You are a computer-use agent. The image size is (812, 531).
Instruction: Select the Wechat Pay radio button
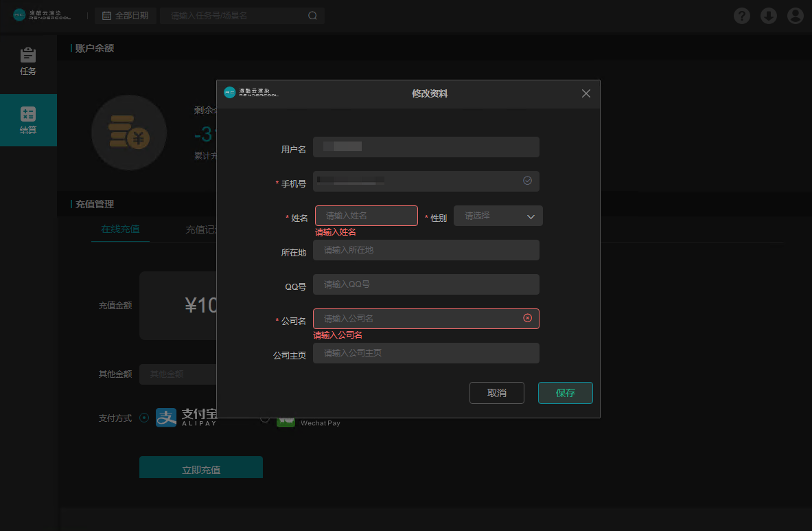[x=265, y=419]
